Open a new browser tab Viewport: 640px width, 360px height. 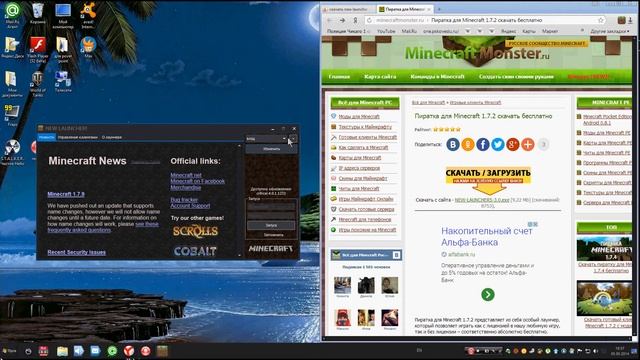pos(439,9)
